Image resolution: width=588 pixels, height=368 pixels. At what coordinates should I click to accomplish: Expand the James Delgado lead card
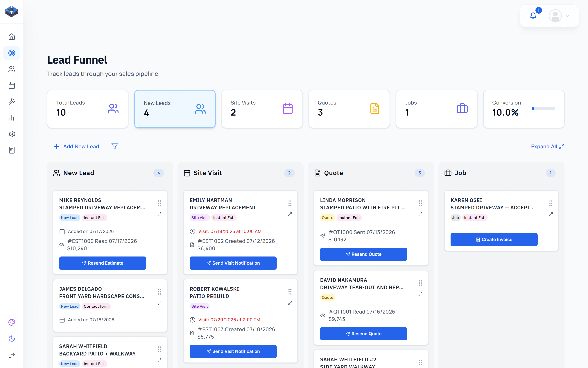tap(159, 303)
